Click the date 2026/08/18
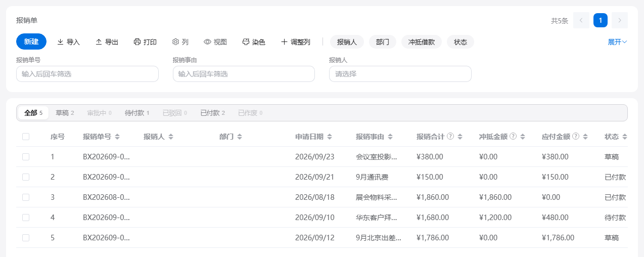Viewport: 644px width, 257px height. coord(315,197)
